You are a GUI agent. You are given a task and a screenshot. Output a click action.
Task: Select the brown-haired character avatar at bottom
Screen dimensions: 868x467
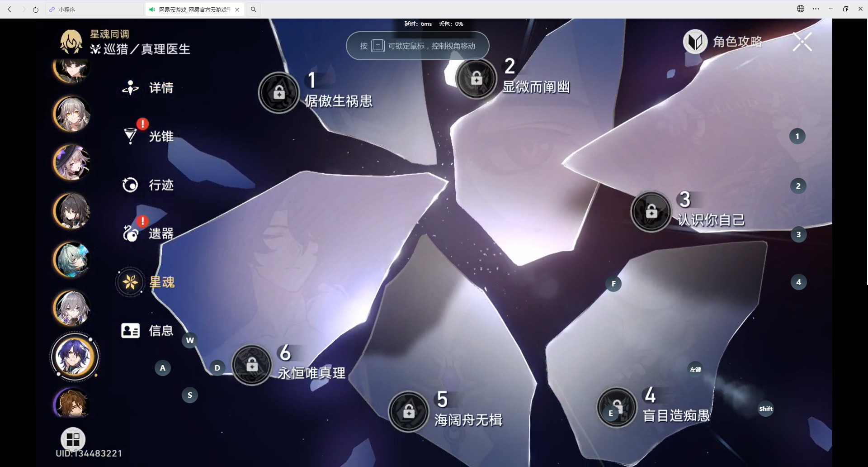(x=72, y=403)
